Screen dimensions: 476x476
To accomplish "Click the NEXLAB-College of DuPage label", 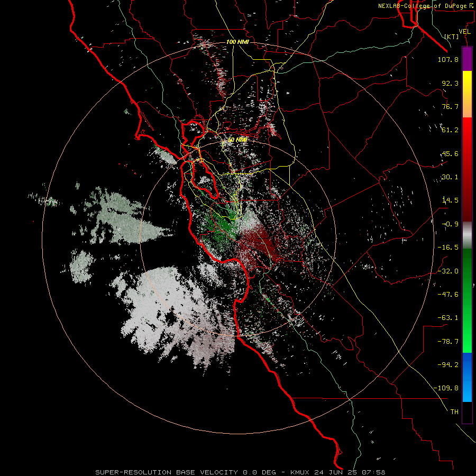I will pos(425,6).
